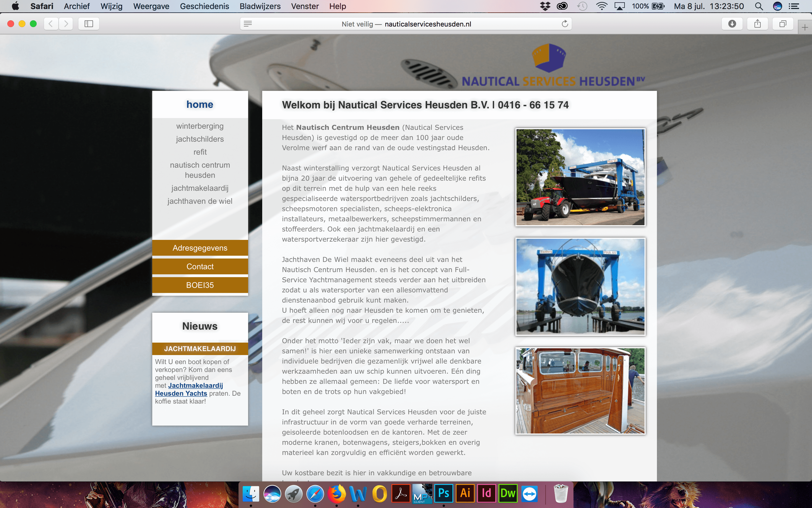
Task: Open the AirPlay display menu
Action: click(619, 6)
